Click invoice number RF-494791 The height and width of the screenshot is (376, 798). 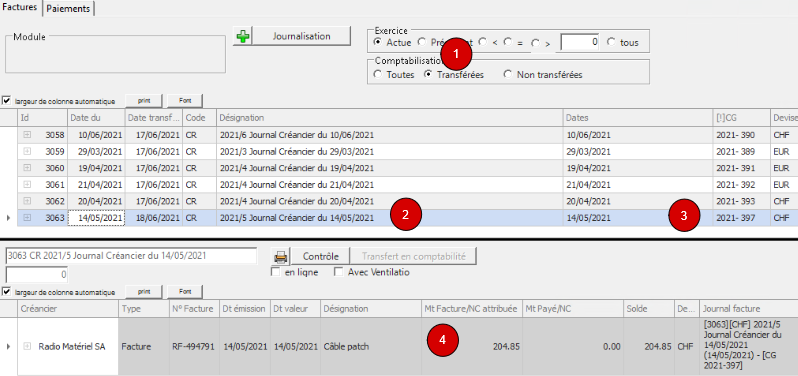(x=193, y=346)
